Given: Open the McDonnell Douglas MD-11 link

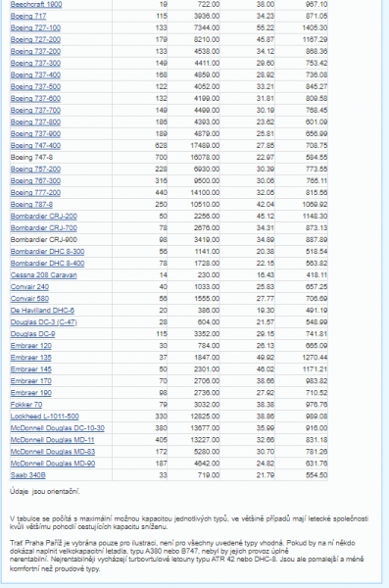Looking at the screenshot, I should pos(52,440).
